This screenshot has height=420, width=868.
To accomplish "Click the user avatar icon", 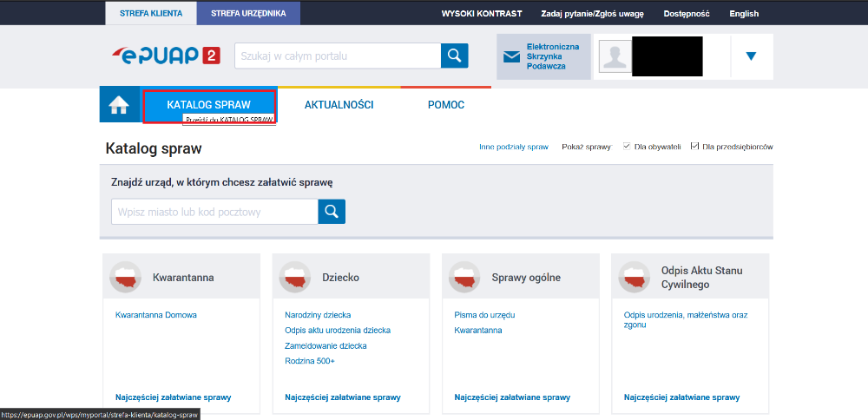I will click(615, 57).
